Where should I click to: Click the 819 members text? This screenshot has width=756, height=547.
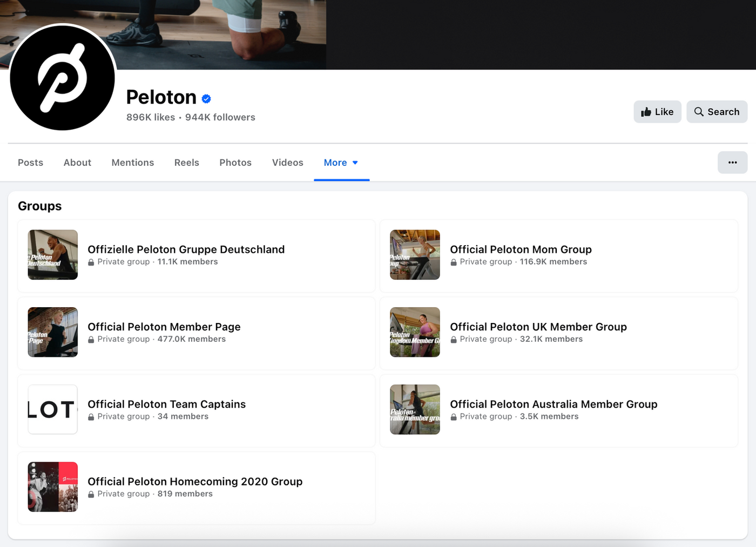185,493
